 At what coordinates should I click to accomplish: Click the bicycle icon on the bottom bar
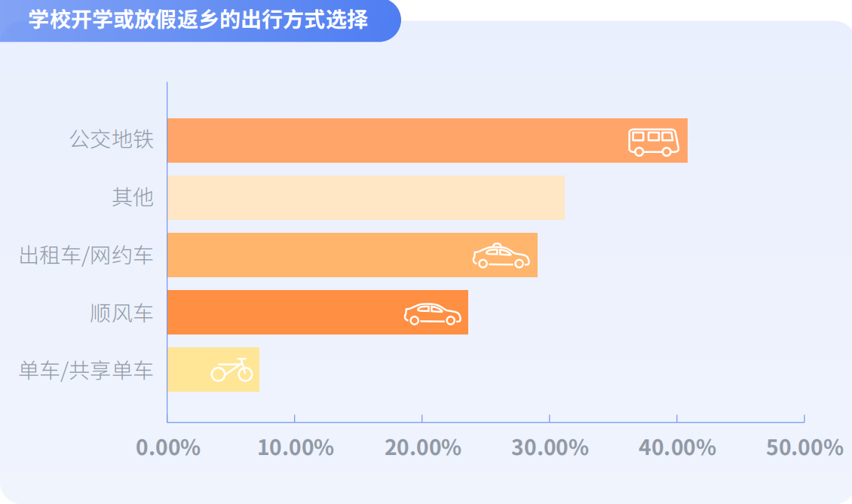231,370
